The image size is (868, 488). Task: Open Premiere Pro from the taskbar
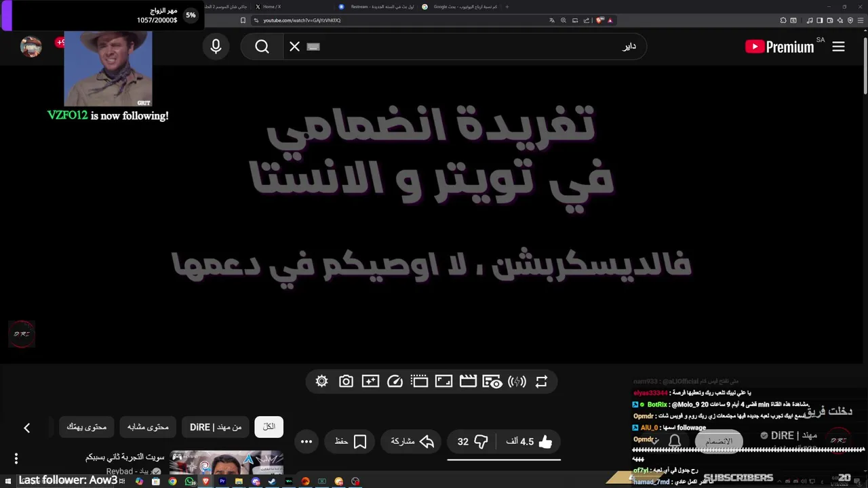pyautogui.click(x=222, y=481)
